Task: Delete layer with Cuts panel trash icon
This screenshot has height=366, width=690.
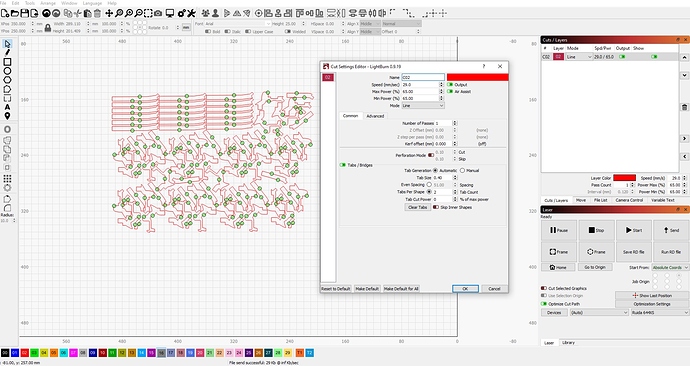Action: [684, 107]
